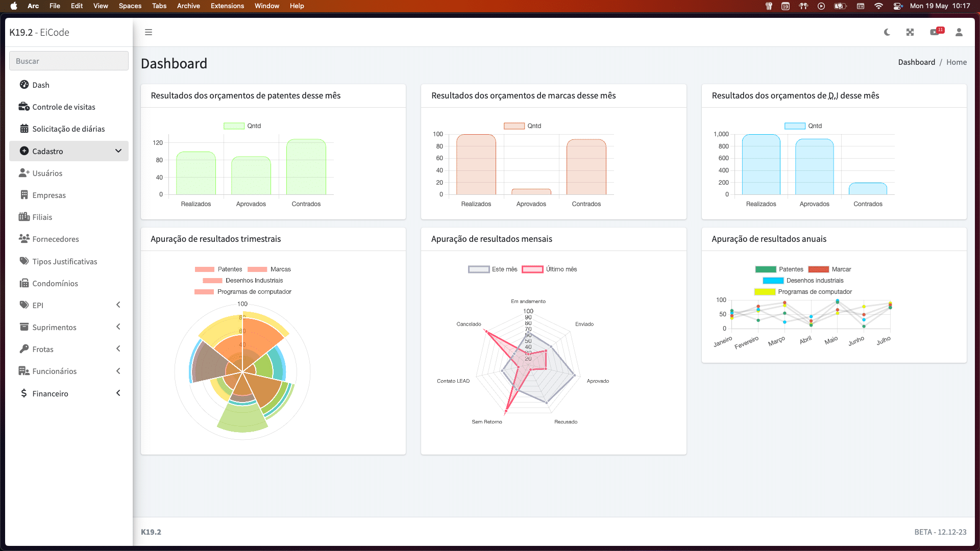
Task: Collapse the Cadastro menu chevron
Action: [118, 151]
